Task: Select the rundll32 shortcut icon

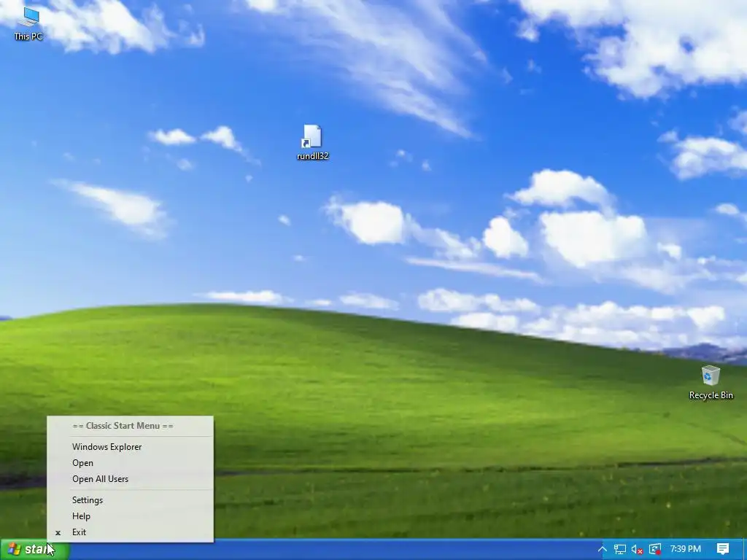Action: [312, 142]
